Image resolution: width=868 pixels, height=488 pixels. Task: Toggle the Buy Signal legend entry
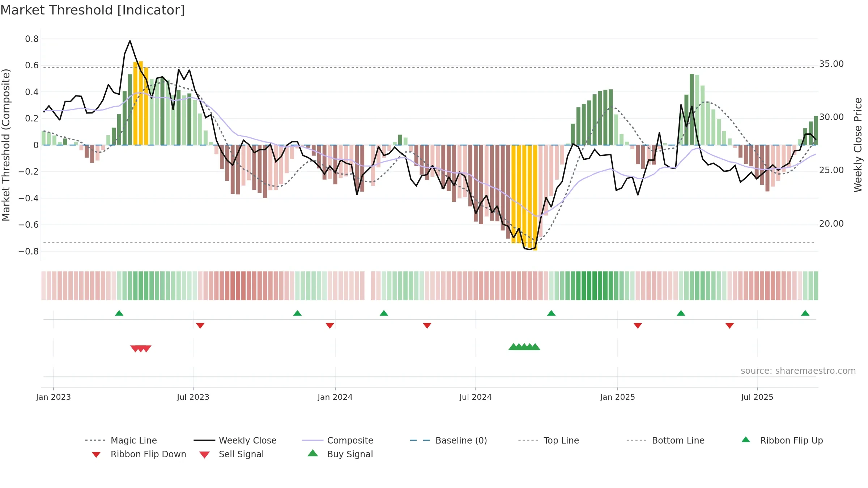click(x=340, y=454)
